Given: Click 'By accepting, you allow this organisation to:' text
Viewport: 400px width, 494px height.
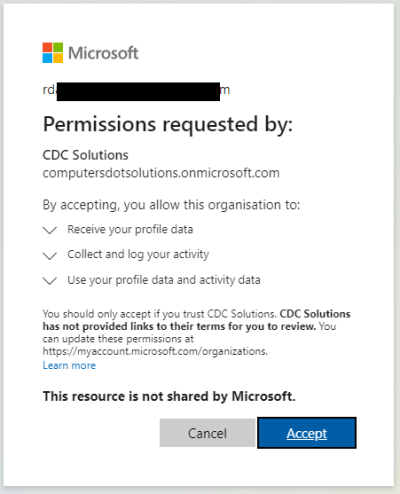Looking at the screenshot, I should point(171,205).
